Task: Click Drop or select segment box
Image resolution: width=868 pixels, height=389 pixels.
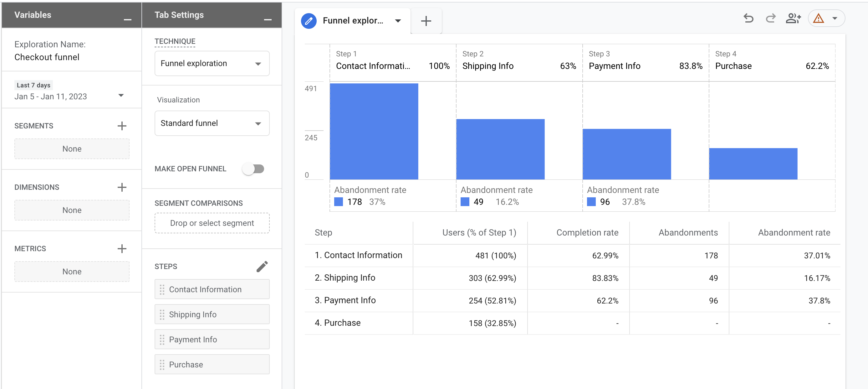Action: point(212,223)
